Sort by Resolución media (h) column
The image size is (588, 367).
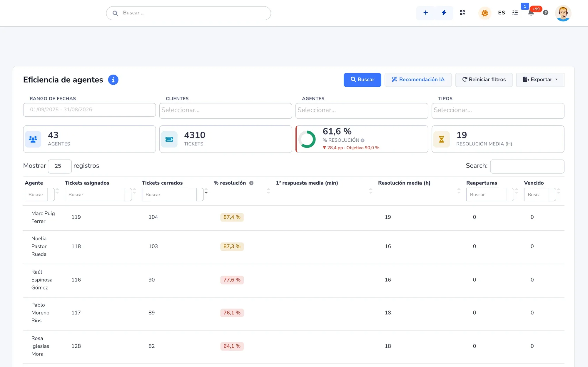459,191
